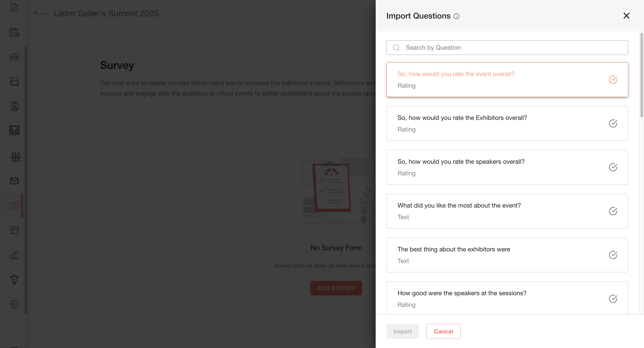644x348 pixels.
Task: Deselect 'rate the event overall' question checkmark
Action: [x=613, y=79]
